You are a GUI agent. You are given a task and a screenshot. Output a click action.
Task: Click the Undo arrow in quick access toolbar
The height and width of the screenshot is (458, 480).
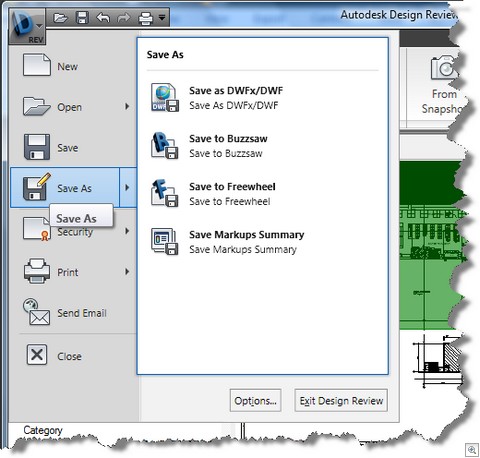click(x=103, y=17)
